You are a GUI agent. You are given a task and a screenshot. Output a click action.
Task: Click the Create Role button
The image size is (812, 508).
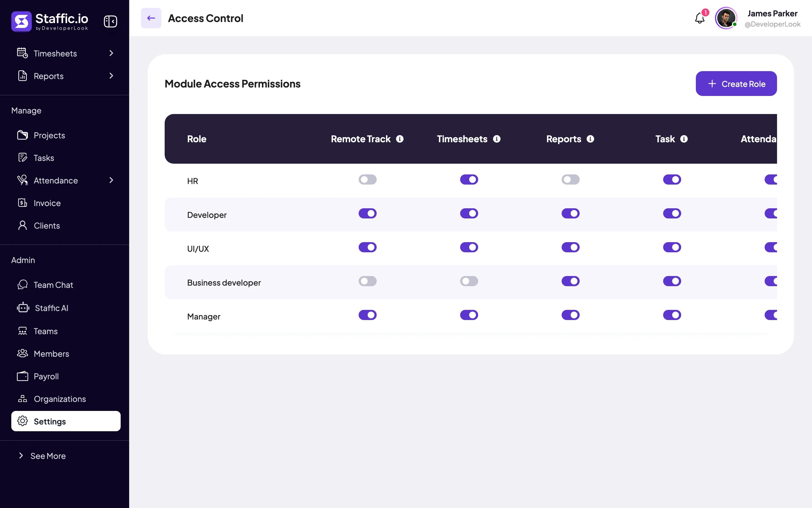click(x=736, y=84)
